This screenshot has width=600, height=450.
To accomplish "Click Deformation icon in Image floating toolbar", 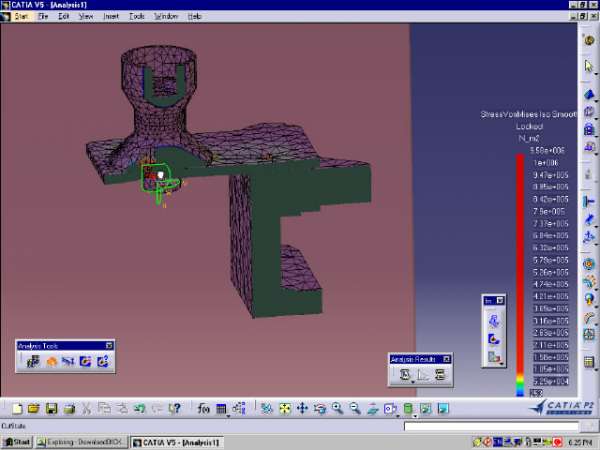I will point(494,321).
